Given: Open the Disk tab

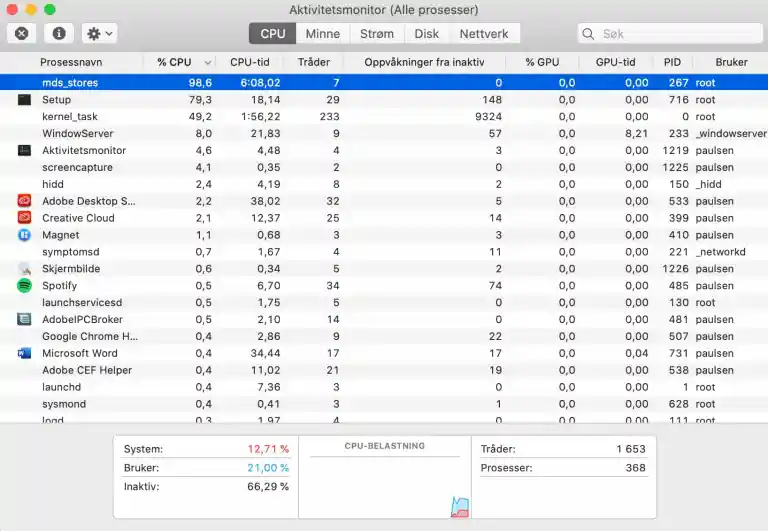Looking at the screenshot, I should (x=427, y=33).
